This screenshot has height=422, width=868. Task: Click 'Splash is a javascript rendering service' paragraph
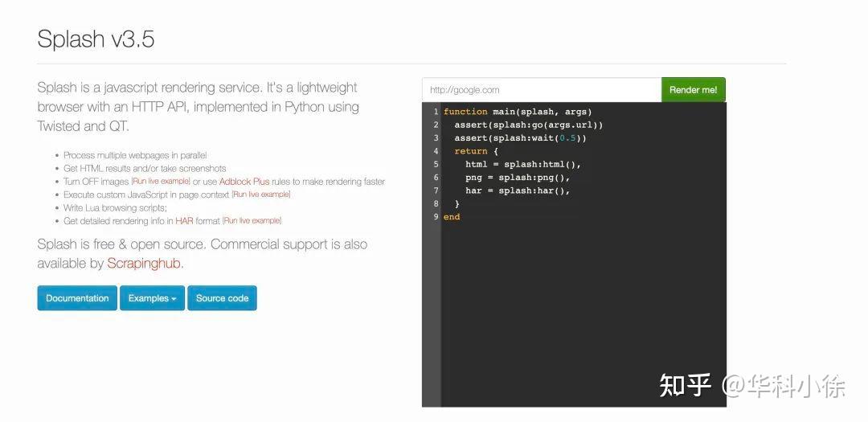tap(199, 107)
